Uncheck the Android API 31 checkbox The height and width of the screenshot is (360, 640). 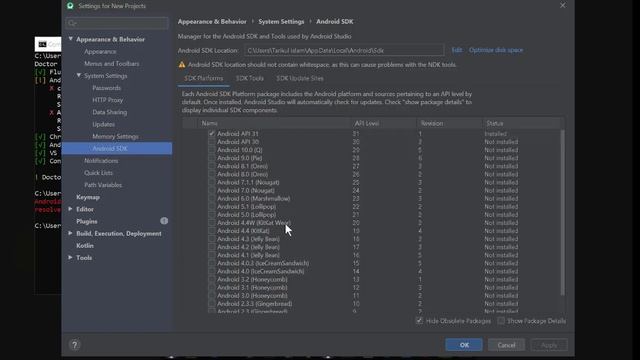(211, 133)
